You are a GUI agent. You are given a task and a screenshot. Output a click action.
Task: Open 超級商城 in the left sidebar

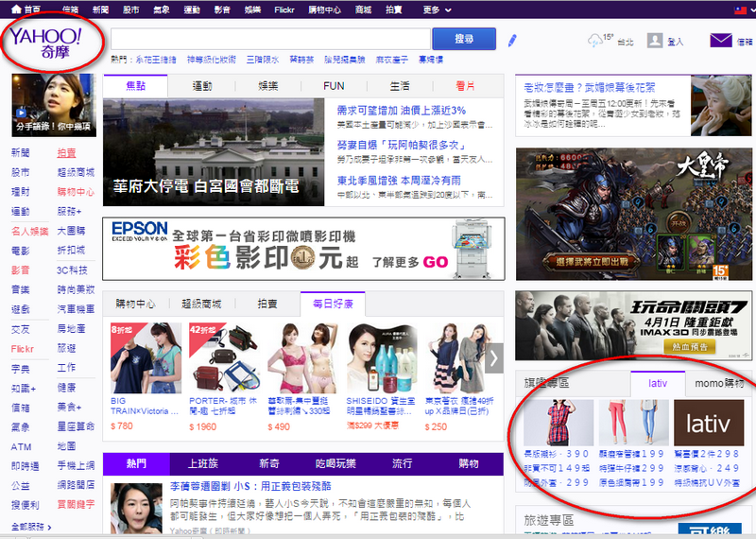[76, 172]
